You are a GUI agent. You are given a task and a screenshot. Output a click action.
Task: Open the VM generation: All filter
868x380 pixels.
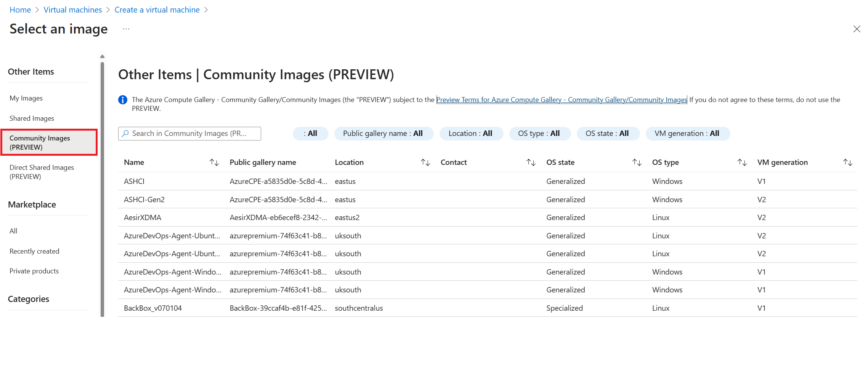[x=688, y=133]
